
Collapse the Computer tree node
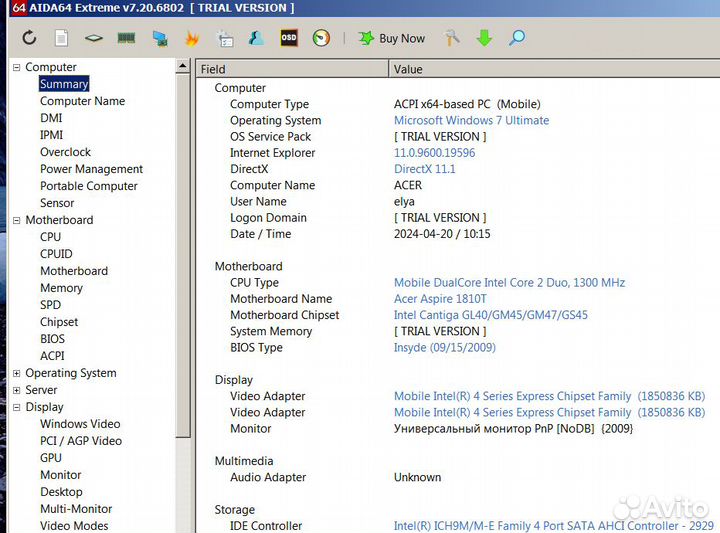[17, 67]
